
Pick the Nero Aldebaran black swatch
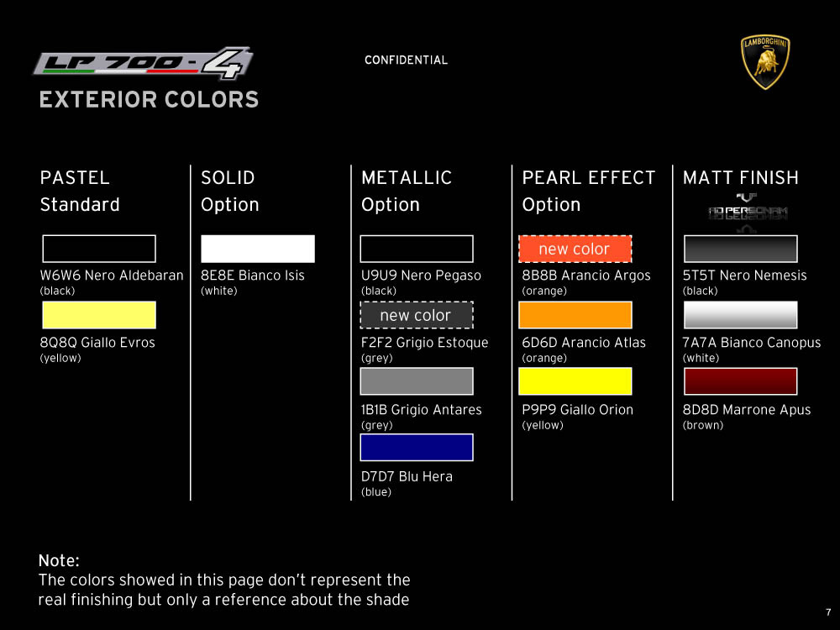[98, 249]
